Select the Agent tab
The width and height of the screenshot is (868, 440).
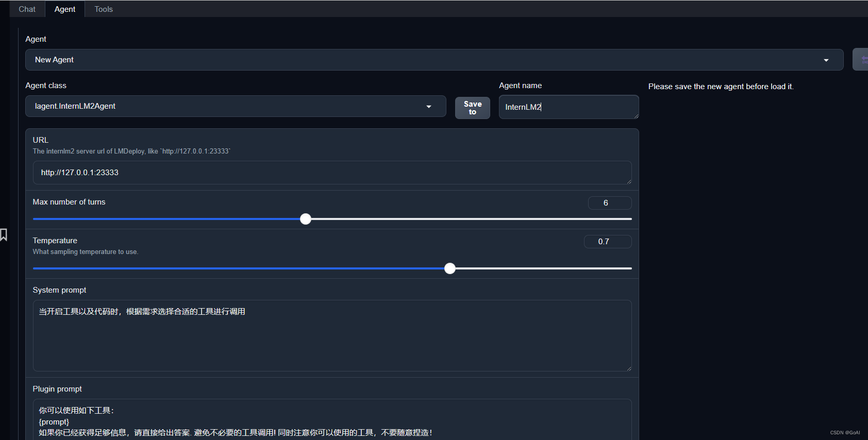[x=65, y=9]
